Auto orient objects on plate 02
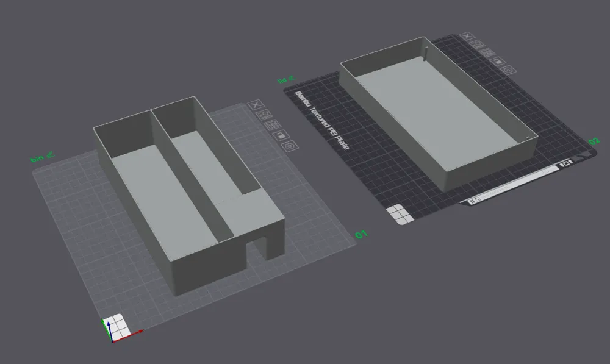610x364 pixels. (478, 45)
